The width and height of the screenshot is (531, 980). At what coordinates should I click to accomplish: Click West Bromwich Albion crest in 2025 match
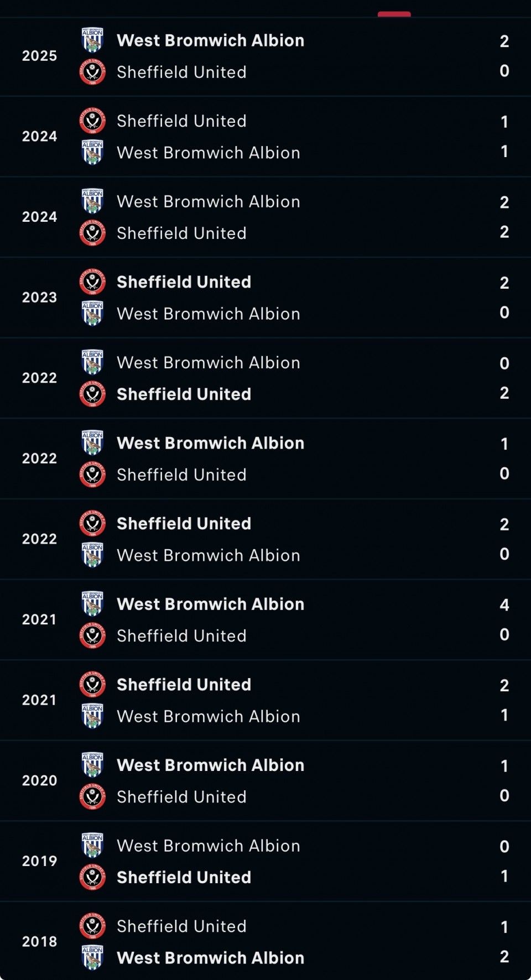[x=92, y=40]
